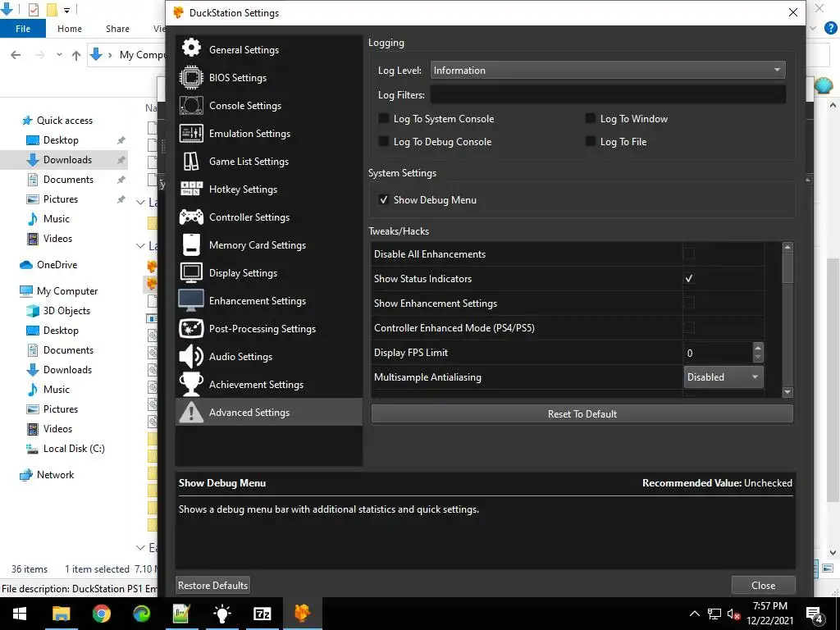Click Tweaks/Hacks scrollbar thumb
This screenshot has height=630, width=840.
pos(787,267)
